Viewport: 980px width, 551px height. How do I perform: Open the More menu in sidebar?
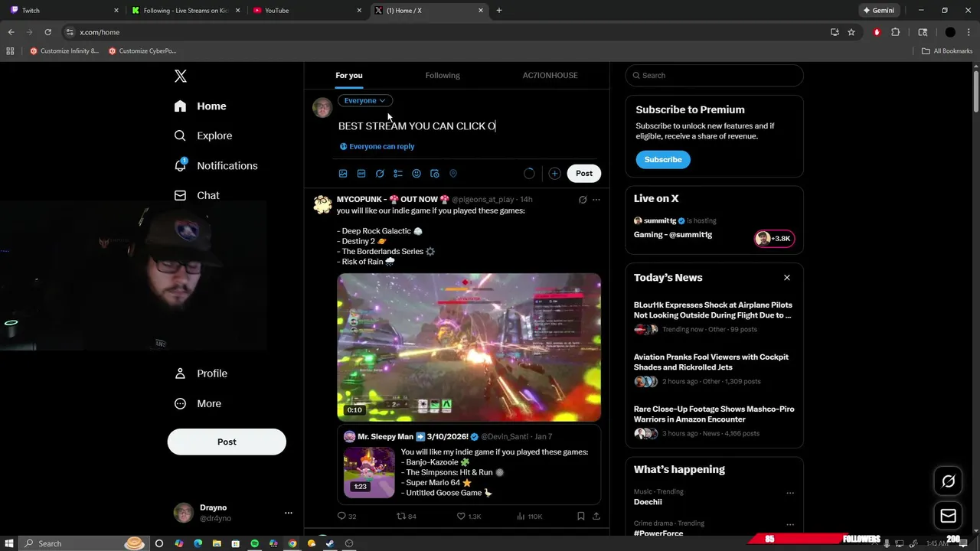198,403
